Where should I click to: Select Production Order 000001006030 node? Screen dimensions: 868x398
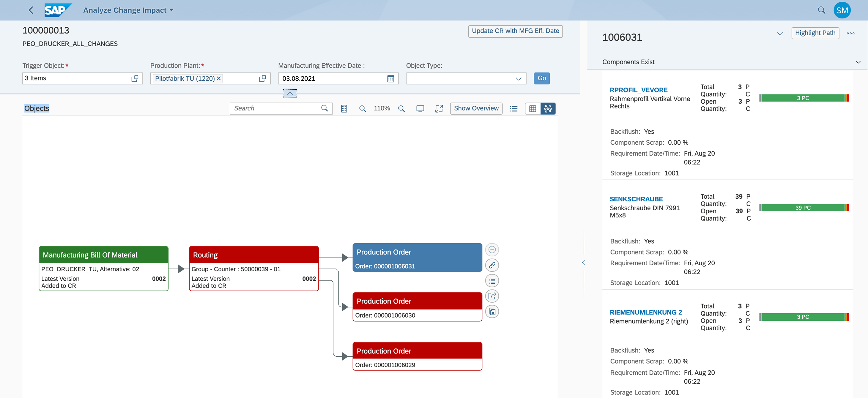417,307
